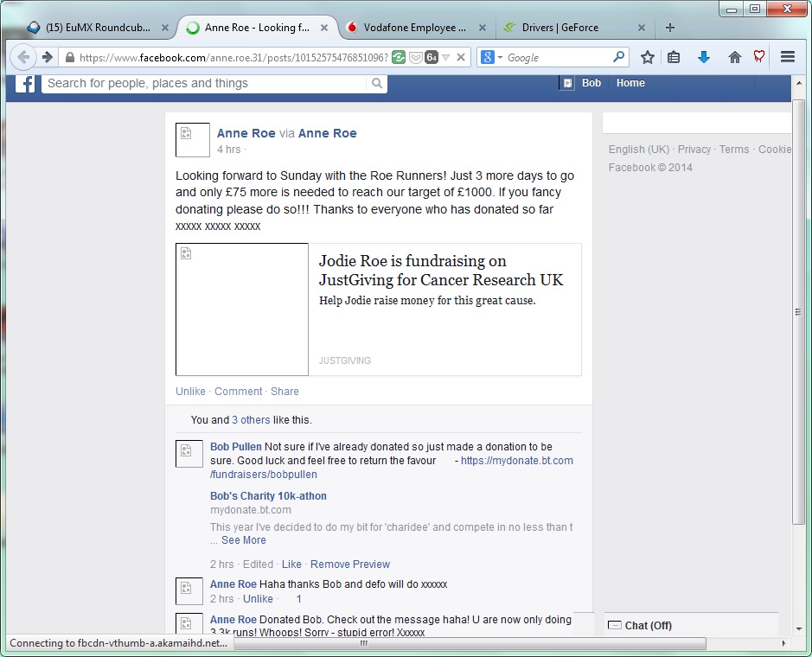Switch to the Drivers GeForce tab

[x=560, y=28]
